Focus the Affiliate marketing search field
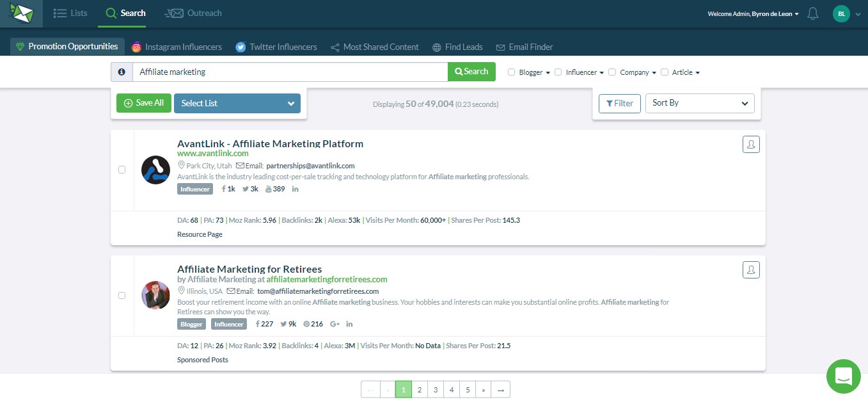868x402 pixels. tap(290, 72)
